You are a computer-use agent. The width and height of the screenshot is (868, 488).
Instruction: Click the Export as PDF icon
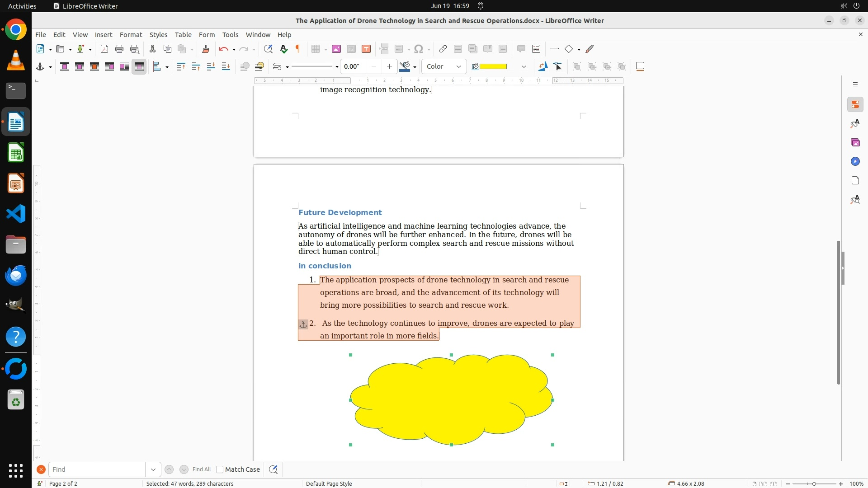click(x=104, y=49)
